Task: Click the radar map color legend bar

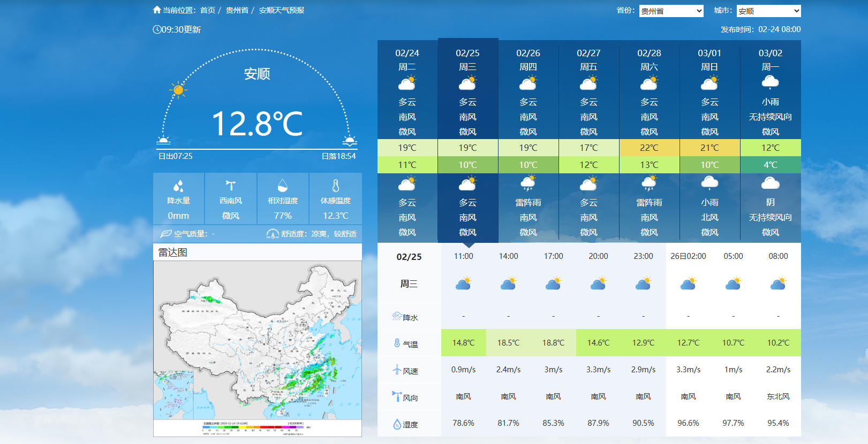Action: pos(253,427)
